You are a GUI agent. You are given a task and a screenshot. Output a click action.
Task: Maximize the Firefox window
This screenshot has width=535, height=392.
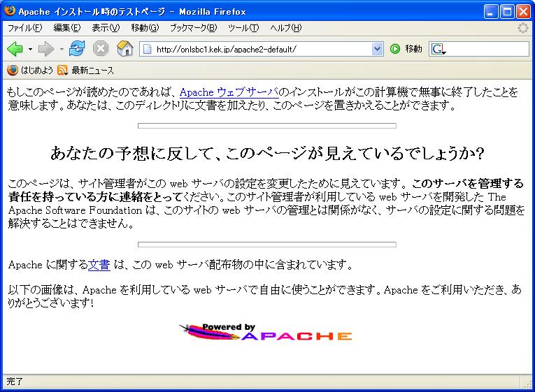(507, 12)
